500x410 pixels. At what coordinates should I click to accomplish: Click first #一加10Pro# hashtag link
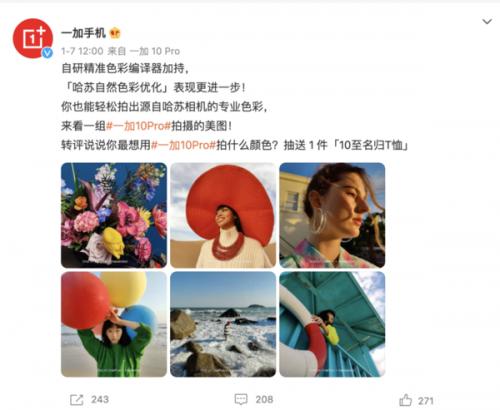138,126
